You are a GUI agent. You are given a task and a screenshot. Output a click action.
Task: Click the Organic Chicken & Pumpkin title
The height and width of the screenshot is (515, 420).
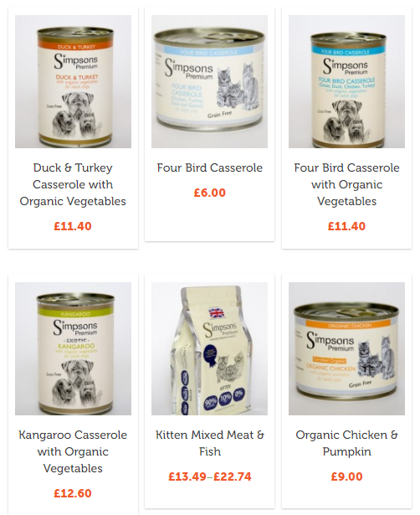[346, 443]
